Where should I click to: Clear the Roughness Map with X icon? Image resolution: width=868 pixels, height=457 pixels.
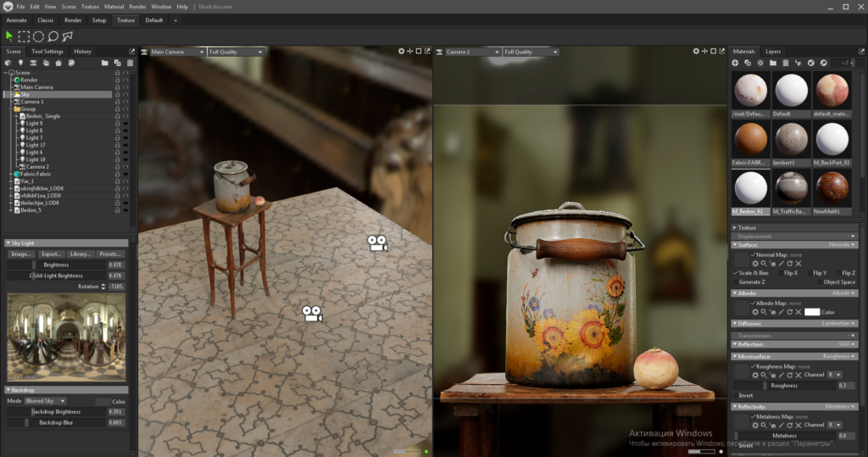(x=798, y=375)
